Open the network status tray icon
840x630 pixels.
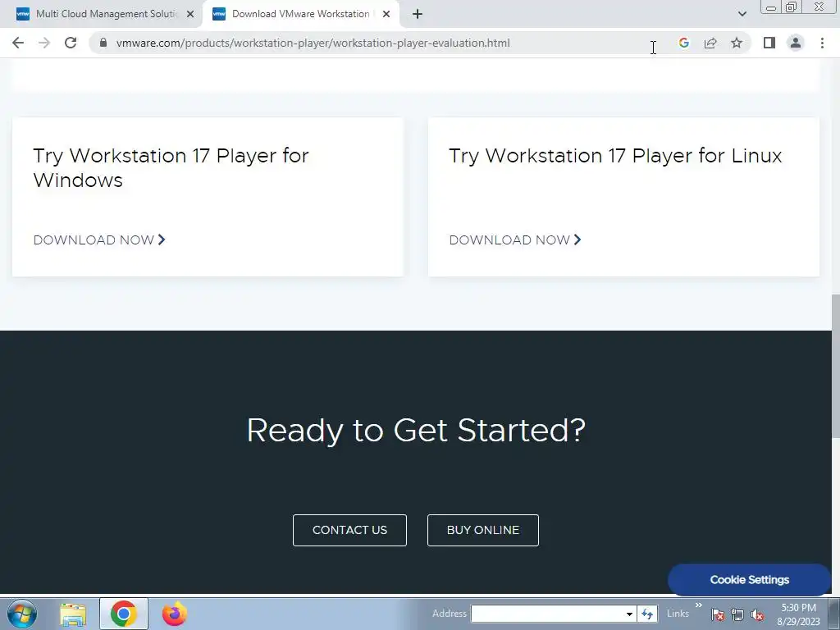tap(737, 615)
